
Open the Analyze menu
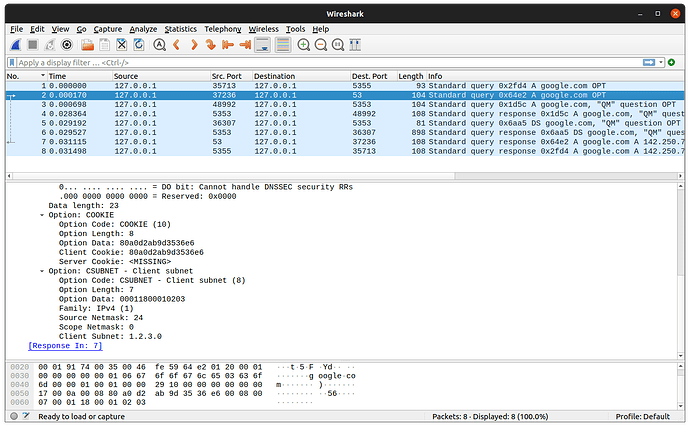click(x=143, y=29)
